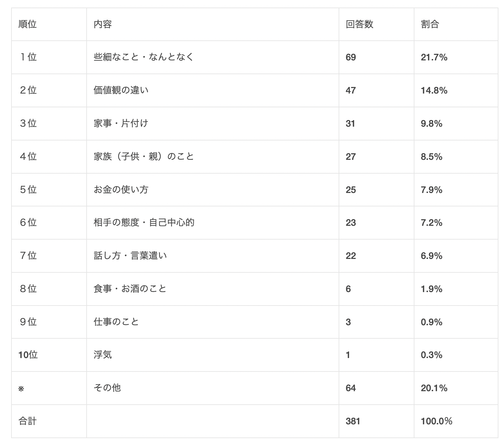Click the 順位 column header

point(28,24)
